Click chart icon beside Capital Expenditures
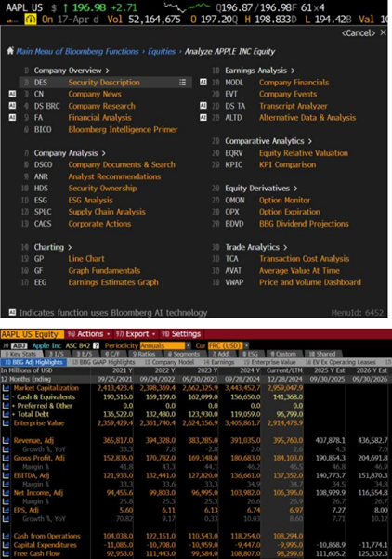The image size is (392, 559). [6, 545]
